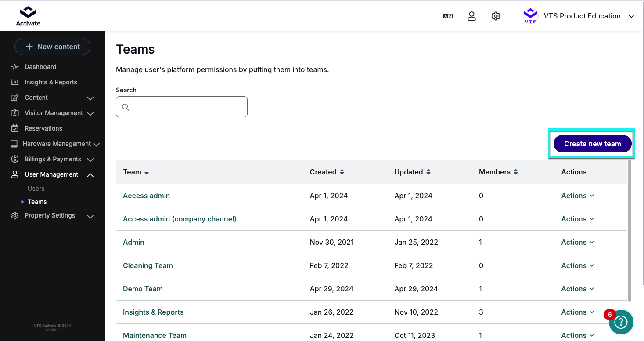Open Actions dropdown for Admin row
The width and height of the screenshot is (644, 341).
click(x=578, y=242)
